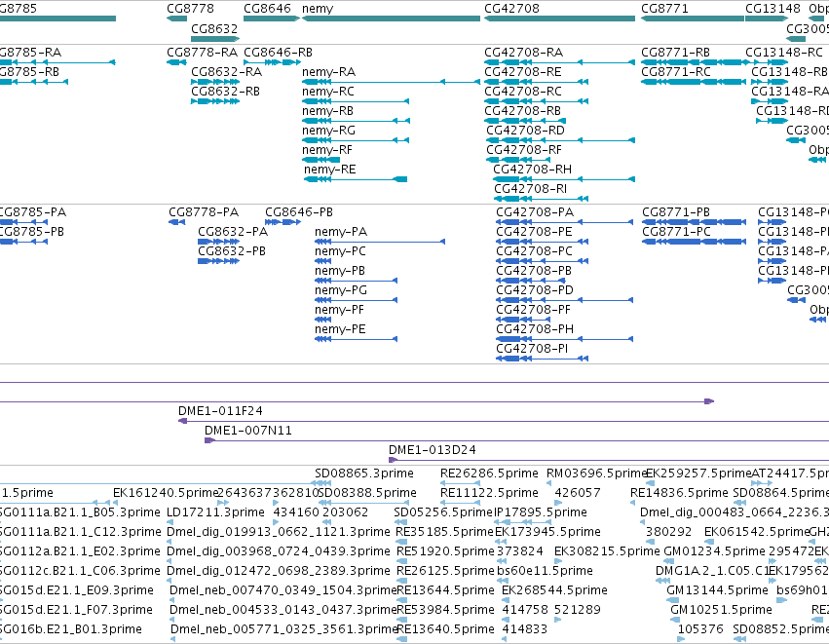The width and height of the screenshot is (829, 644).
Task: Click the CG8778-PA protein label
Action: [204, 212]
